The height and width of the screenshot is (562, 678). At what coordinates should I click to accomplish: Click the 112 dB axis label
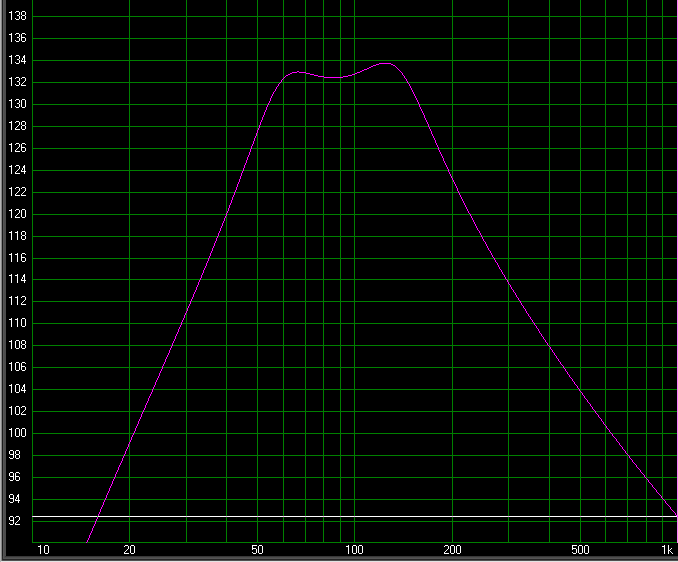tap(17, 301)
